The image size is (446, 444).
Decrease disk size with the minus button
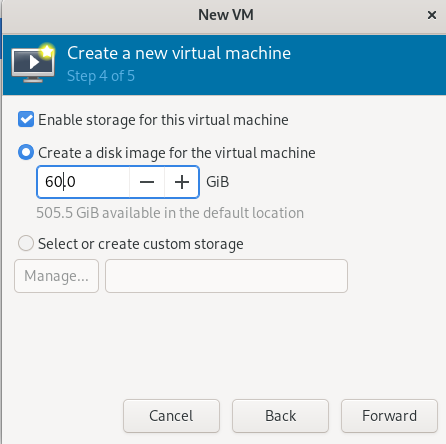point(147,182)
